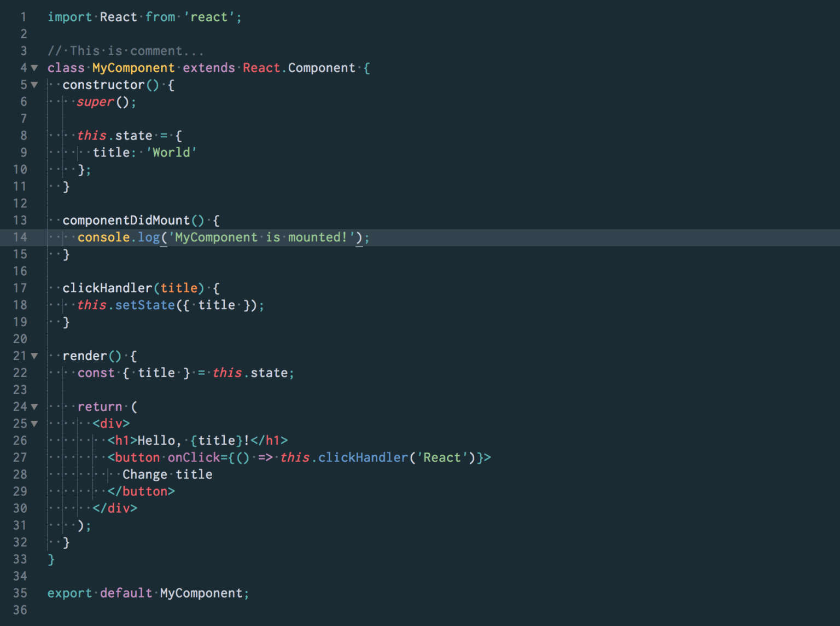Collapse the return statement fold on line 24

pyautogui.click(x=34, y=407)
